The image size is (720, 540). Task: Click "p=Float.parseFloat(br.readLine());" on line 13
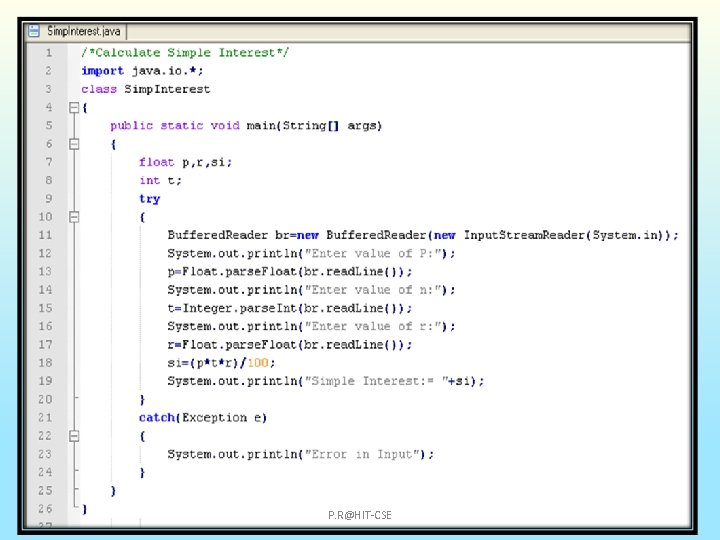(x=290, y=272)
